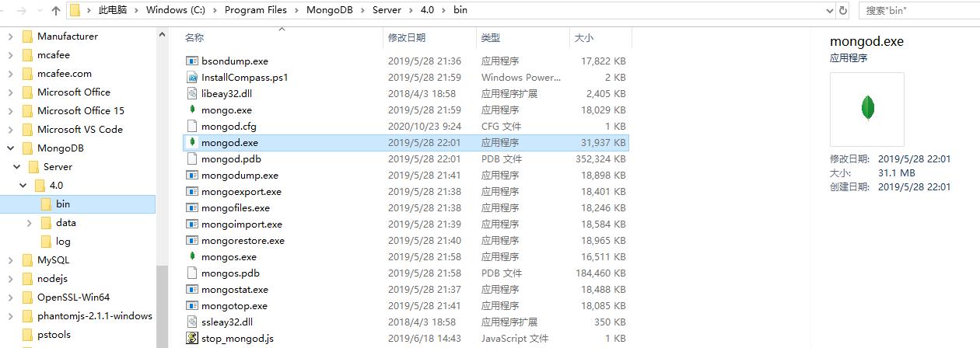The image size is (980, 348).
Task: Click the mongorestore.exe file icon
Action: pos(193,240)
